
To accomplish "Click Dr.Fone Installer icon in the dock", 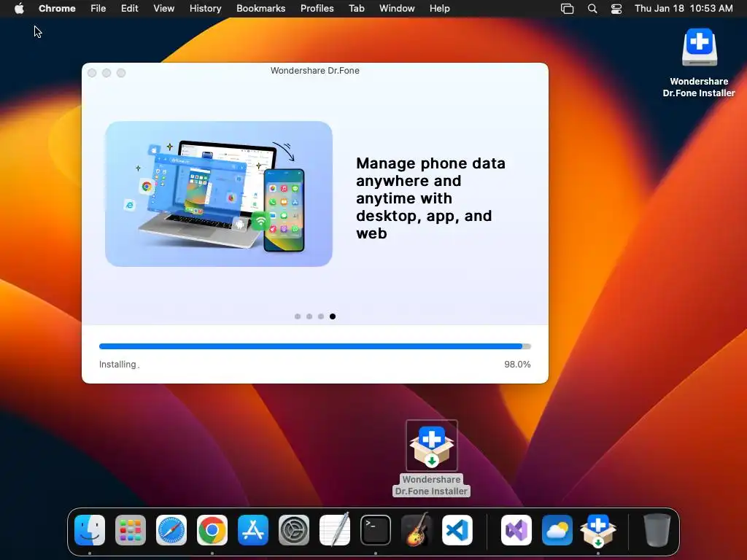I will (x=598, y=530).
